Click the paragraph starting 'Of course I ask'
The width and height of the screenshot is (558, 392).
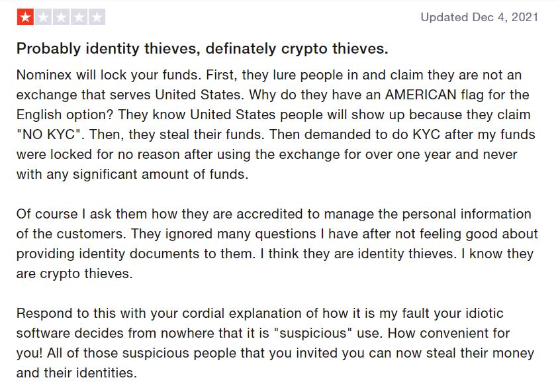277,244
